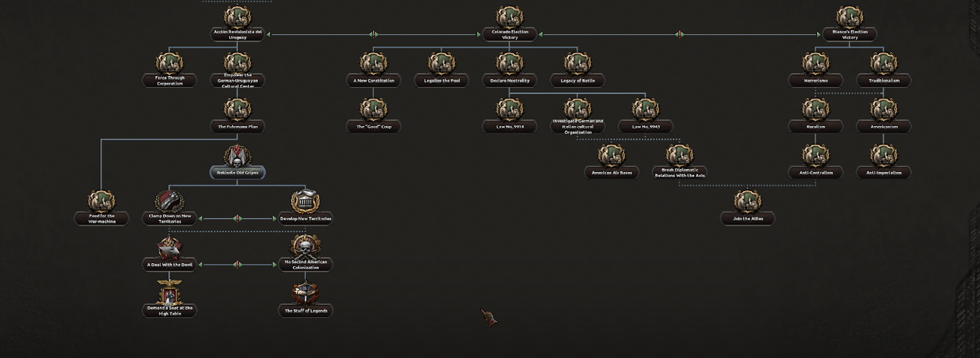Click the Blanco's Election Victory focus icon
Screen dimensions: 980x358
[x=850, y=17]
